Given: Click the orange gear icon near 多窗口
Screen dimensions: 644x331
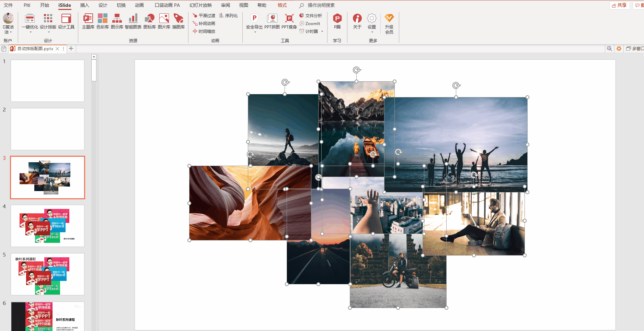Looking at the screenshot, I should pyautogui.click(x=619, y=49).
